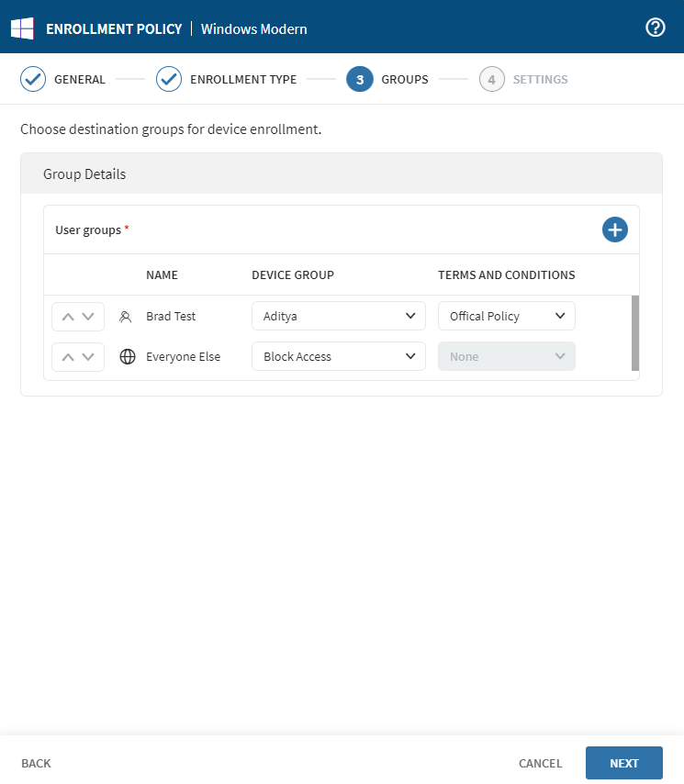Image resolution: width=684 pixels, height=784 pixels.
Task: Click the Brad Test user icon
Action: coord(127,317)
